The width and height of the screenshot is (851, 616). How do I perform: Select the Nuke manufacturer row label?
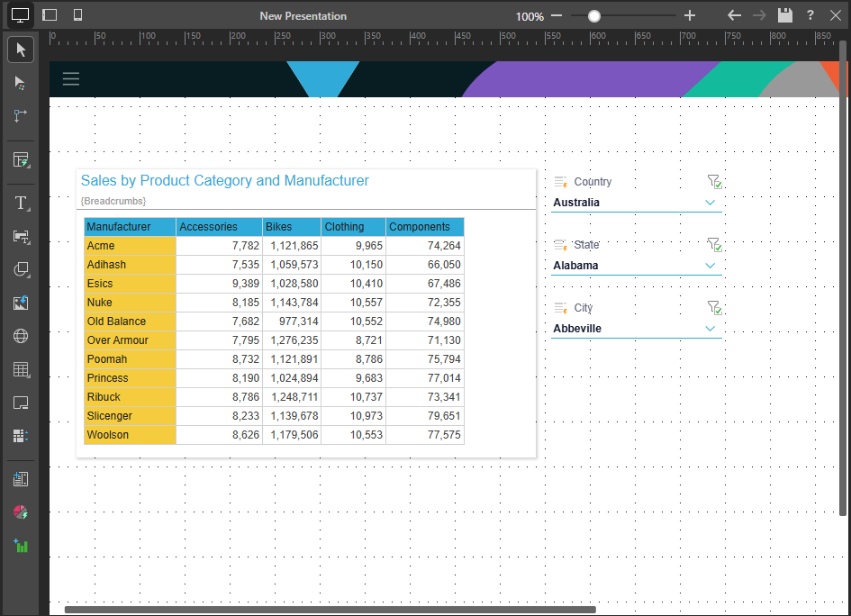point(131,303)
